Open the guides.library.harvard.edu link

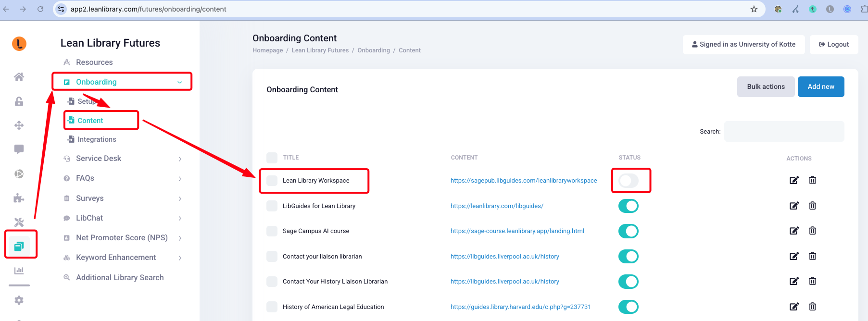tap(520, 307)
